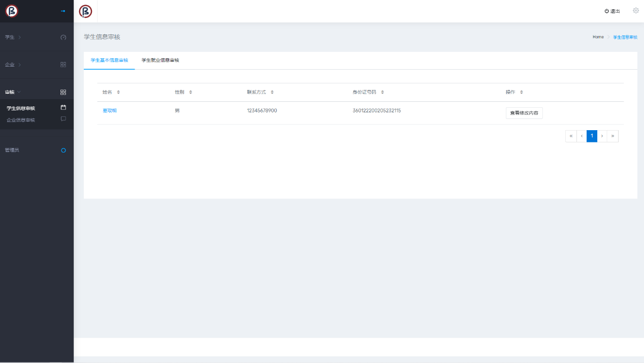Screen dimensions: 644x363
Task: Click the Home breadcrumb link
Action: (598, 37)
